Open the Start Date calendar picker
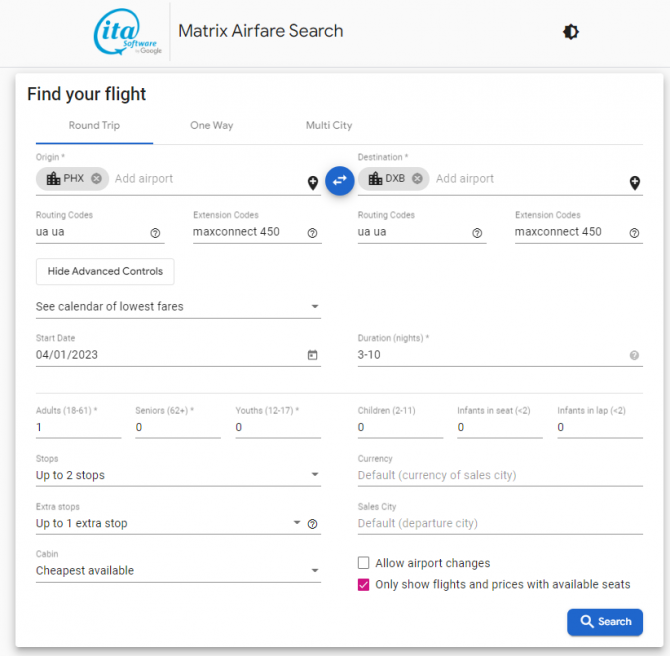 pos(312,355)
